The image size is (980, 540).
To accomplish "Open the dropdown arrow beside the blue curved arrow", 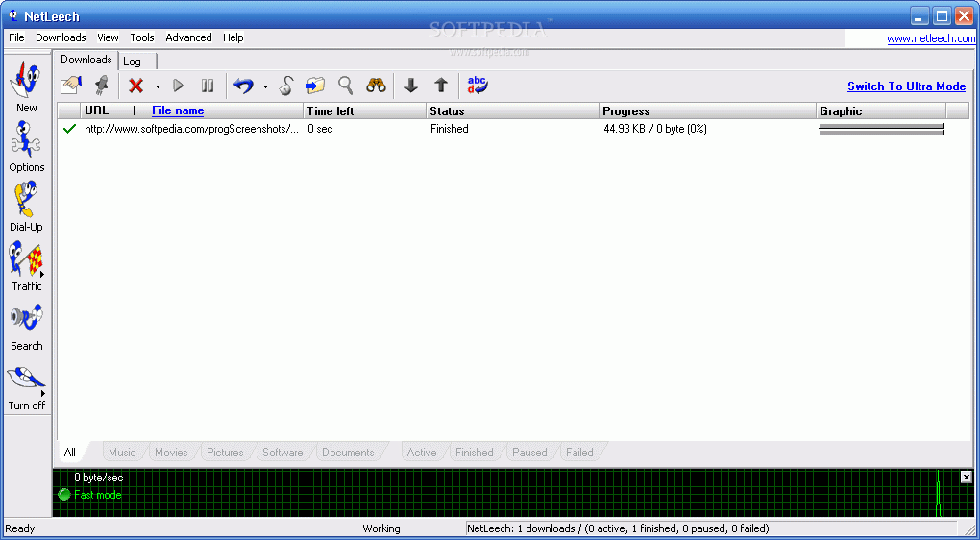I will 265,86.
